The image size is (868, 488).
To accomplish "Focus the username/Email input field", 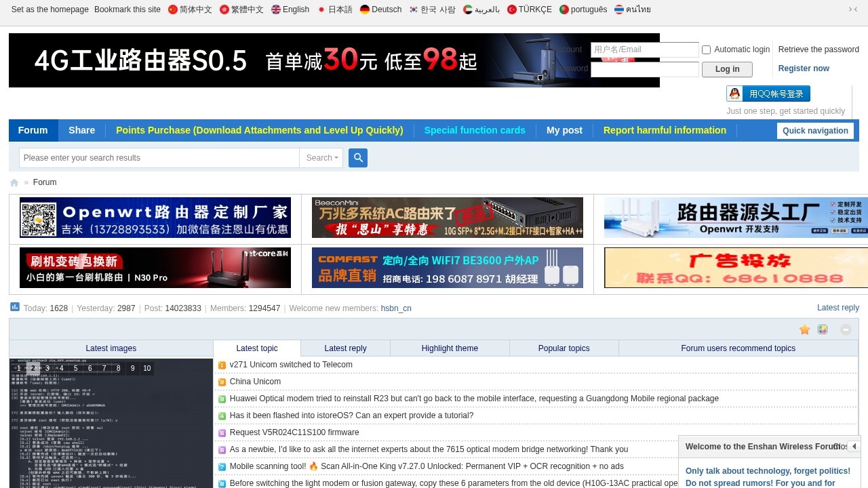I will (644, 49).
